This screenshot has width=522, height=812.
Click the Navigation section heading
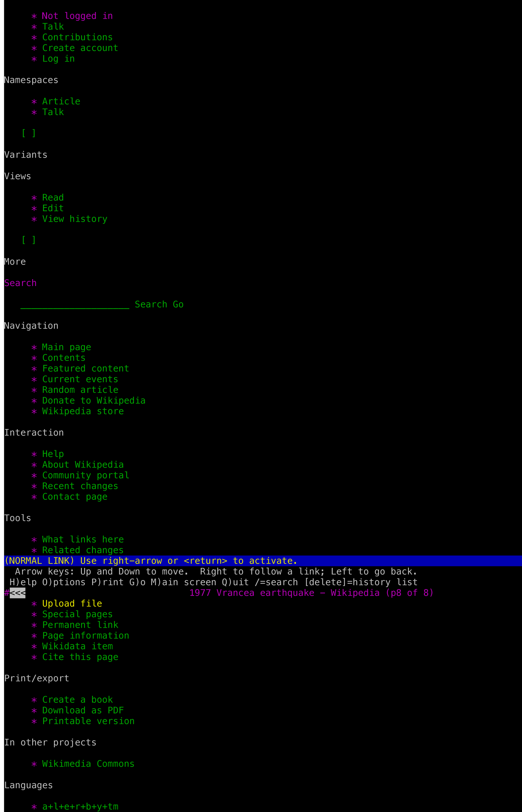pos(31,326)
